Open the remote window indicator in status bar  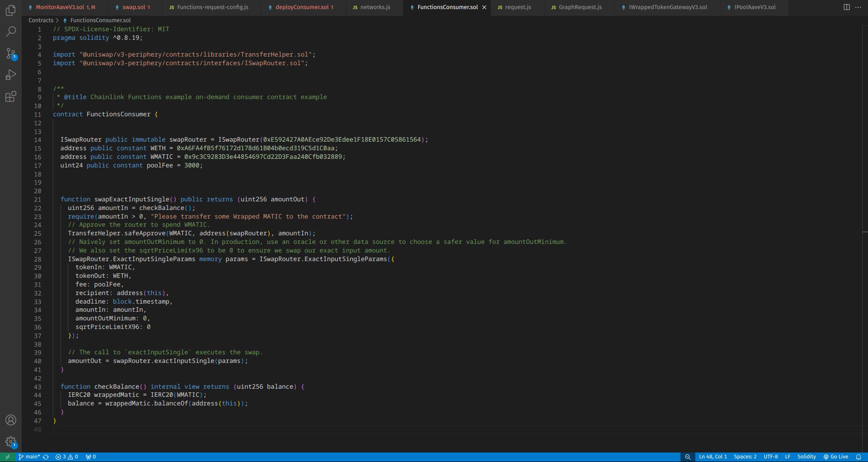(x=7, y=457)
